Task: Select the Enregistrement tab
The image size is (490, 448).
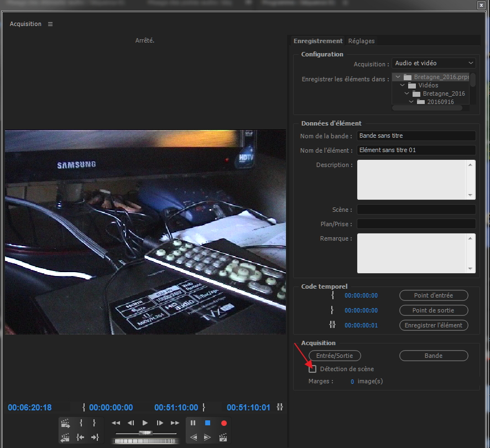Action: coord(318,41)
